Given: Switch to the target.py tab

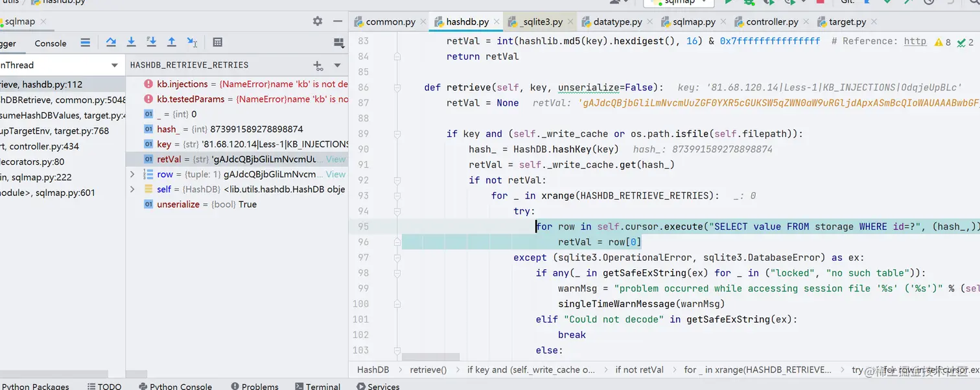Looking at the screenshot, I should 847,21.
